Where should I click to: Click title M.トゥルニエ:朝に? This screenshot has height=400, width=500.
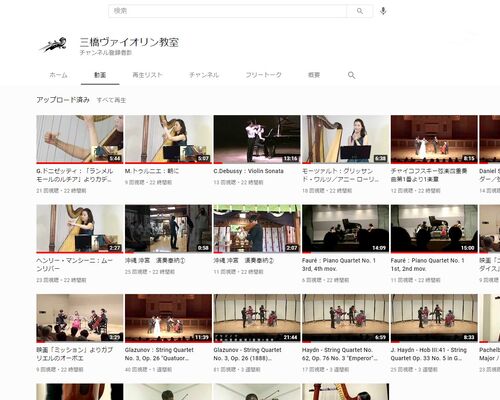pos(152,171)
